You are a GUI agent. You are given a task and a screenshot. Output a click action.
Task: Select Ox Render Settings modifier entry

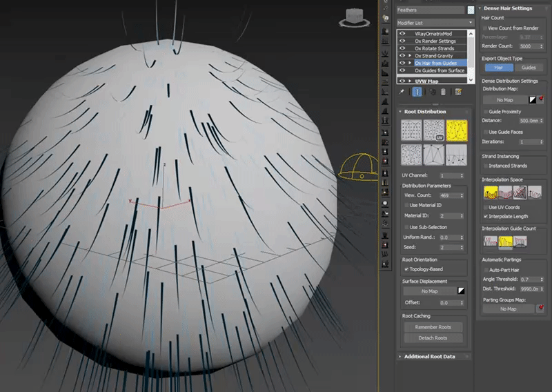[x=435, y=41]
